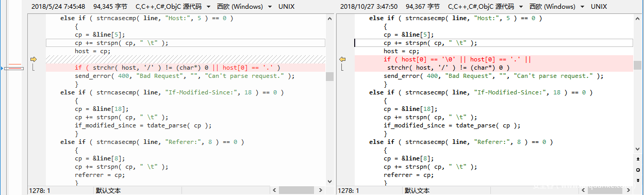Viewport: 644px width, 195px height.
Task: Click right pane send_error "Bad Request" line
Action: pyautogui.click(x=494, y=76)
